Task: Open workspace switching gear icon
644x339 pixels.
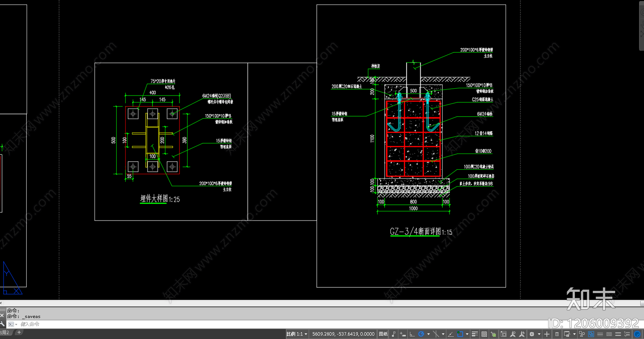Action: click(x=532, y=334)
